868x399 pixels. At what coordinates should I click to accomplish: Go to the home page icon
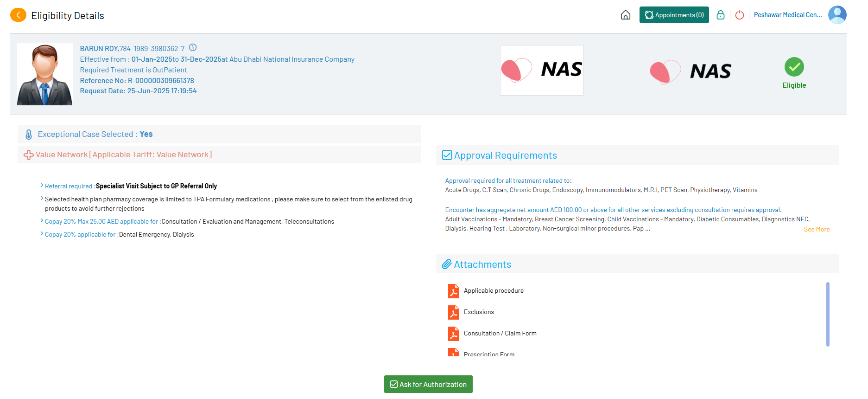[x=626, y=15]
